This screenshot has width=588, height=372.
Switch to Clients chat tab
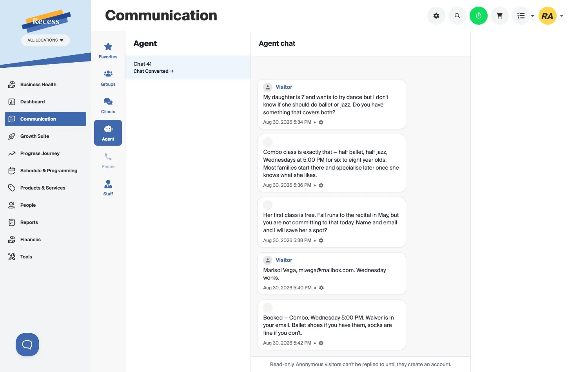click(108, 105)
